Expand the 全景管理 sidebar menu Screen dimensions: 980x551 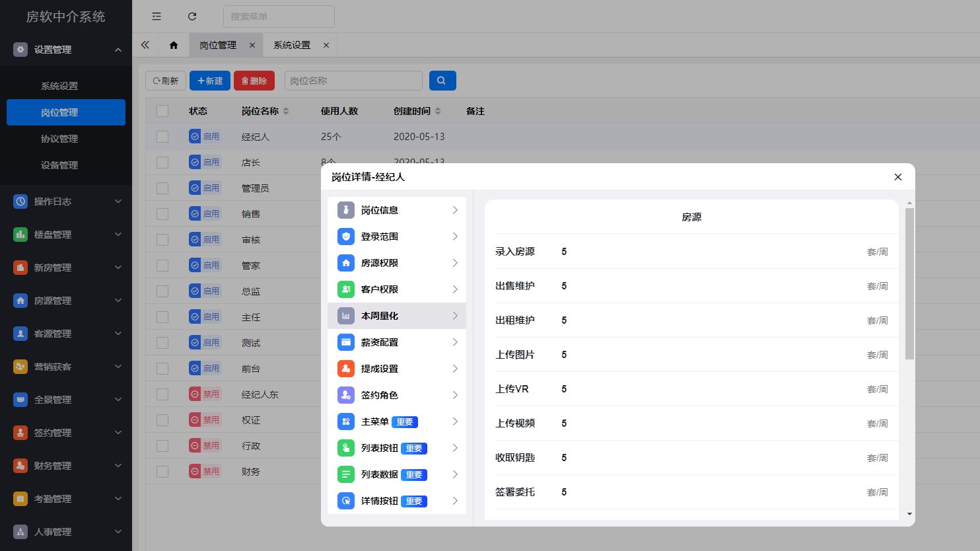point(66,400)
